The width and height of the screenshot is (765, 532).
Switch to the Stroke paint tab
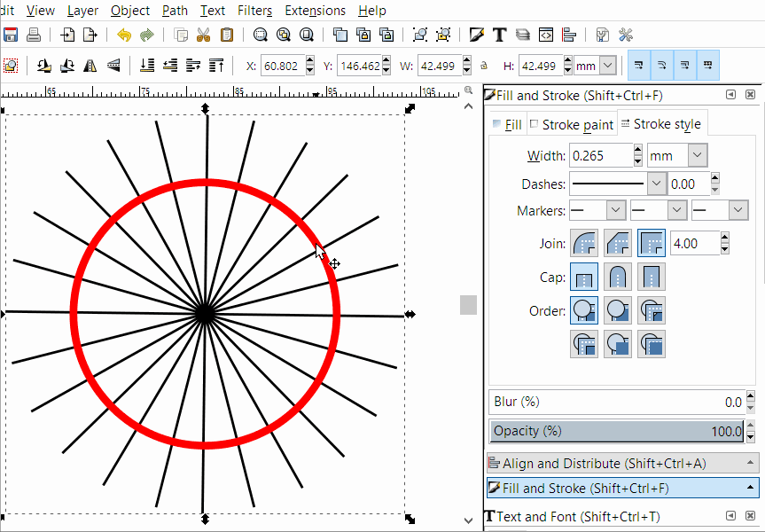click(x=572, y=124)
